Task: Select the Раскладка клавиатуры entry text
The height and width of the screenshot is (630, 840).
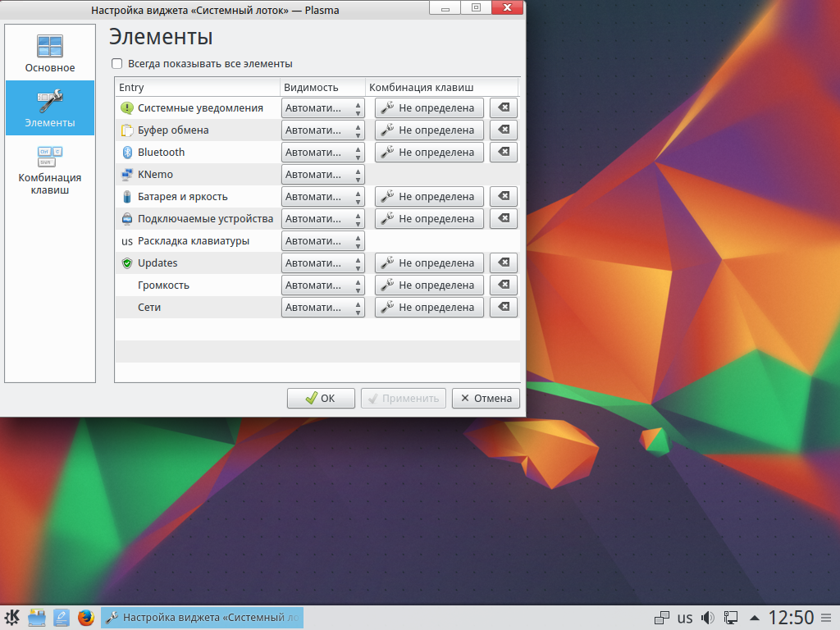Action: pyautogui.click(x=194, y=240)
